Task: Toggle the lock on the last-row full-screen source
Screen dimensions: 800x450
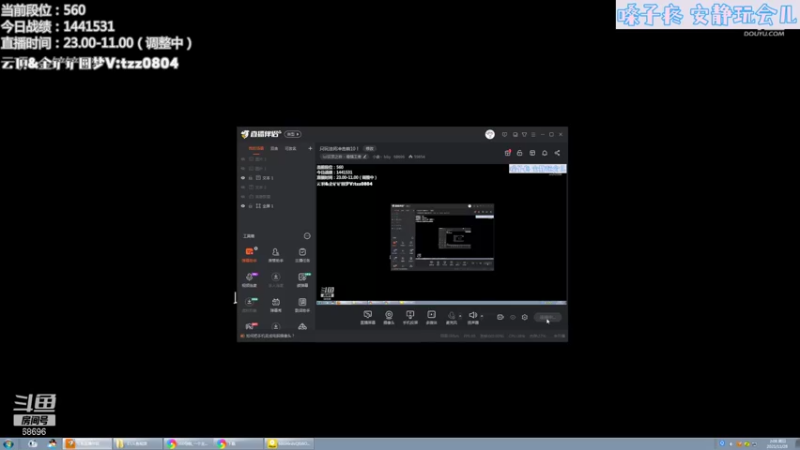Action: 251,206
